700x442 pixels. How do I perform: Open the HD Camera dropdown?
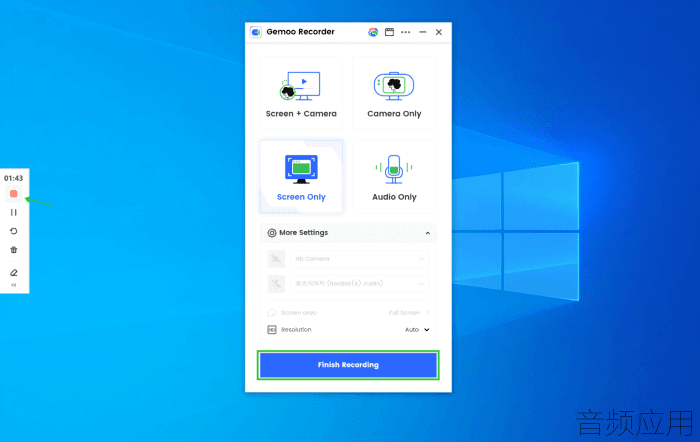[359, 259]
